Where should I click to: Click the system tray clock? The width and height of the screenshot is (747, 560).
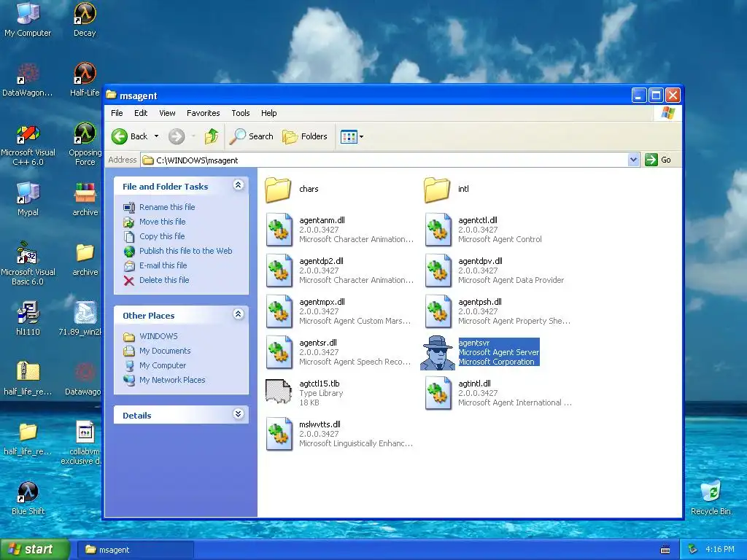point(720,550)
